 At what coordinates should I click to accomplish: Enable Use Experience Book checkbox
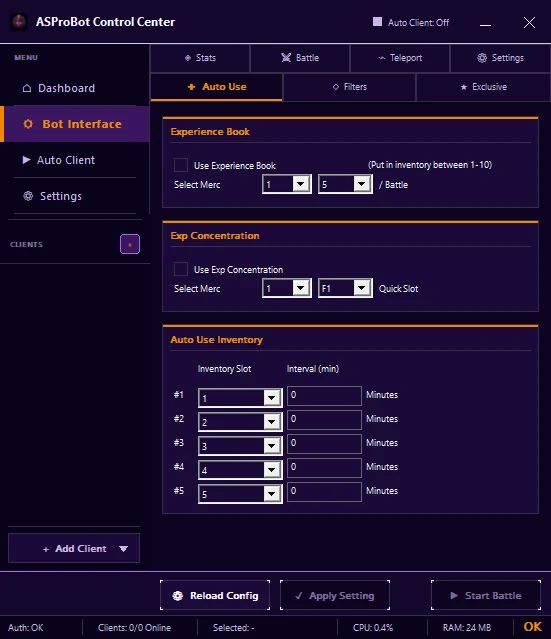click(x=181, y=165)
